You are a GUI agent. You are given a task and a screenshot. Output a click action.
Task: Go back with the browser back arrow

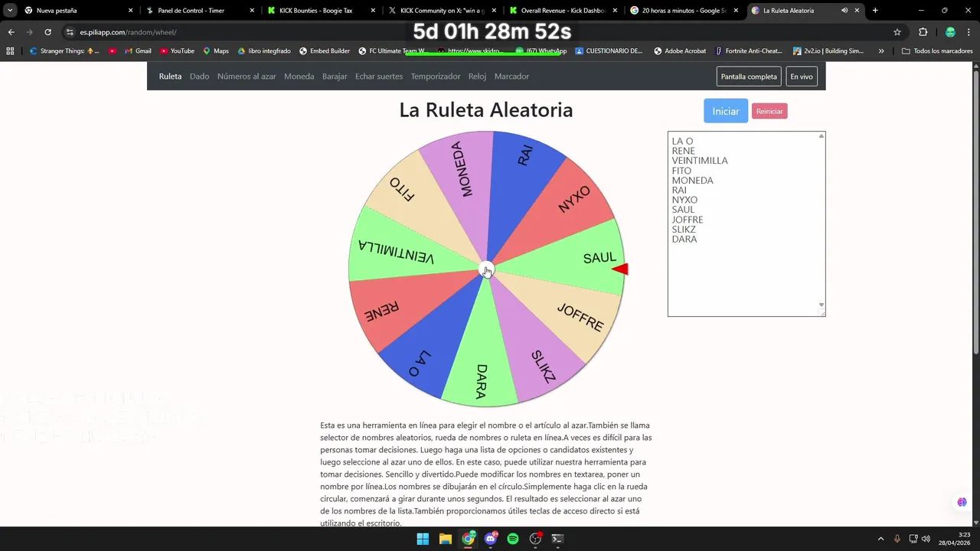point(11,32)
